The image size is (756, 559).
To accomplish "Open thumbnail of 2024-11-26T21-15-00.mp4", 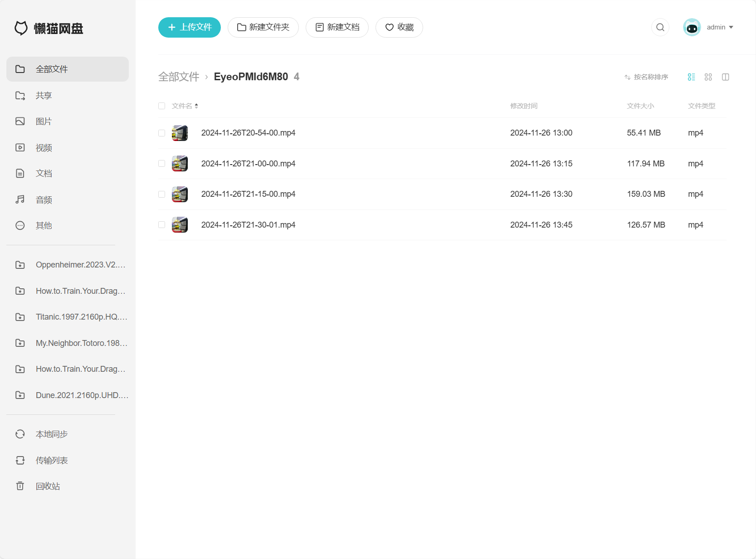I will (180, 194).
